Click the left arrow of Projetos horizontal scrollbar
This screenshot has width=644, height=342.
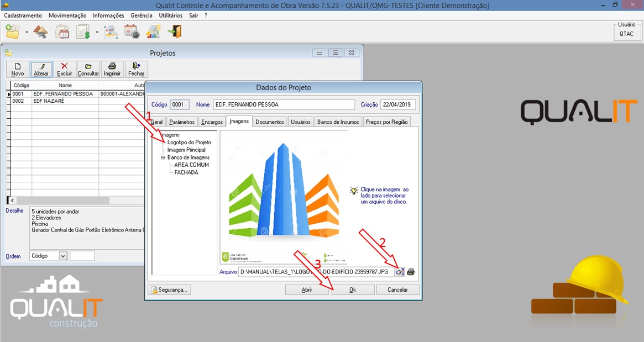12,201
